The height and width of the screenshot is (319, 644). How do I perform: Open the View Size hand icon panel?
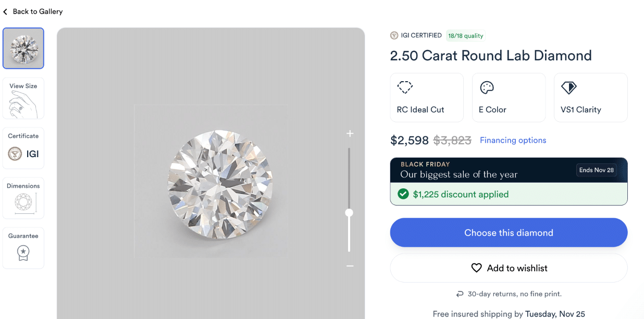(x=23, y=98)
